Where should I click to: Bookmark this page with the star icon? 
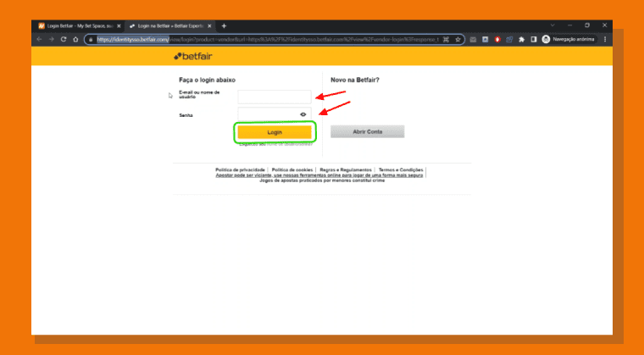click(x=458, y=40)
